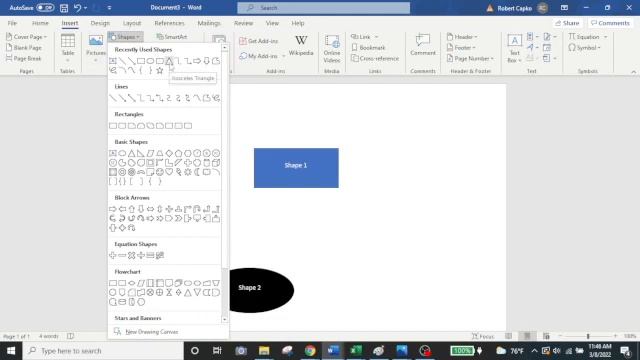Select the Parallelogram in Basic Shapes

coord(150,153)
